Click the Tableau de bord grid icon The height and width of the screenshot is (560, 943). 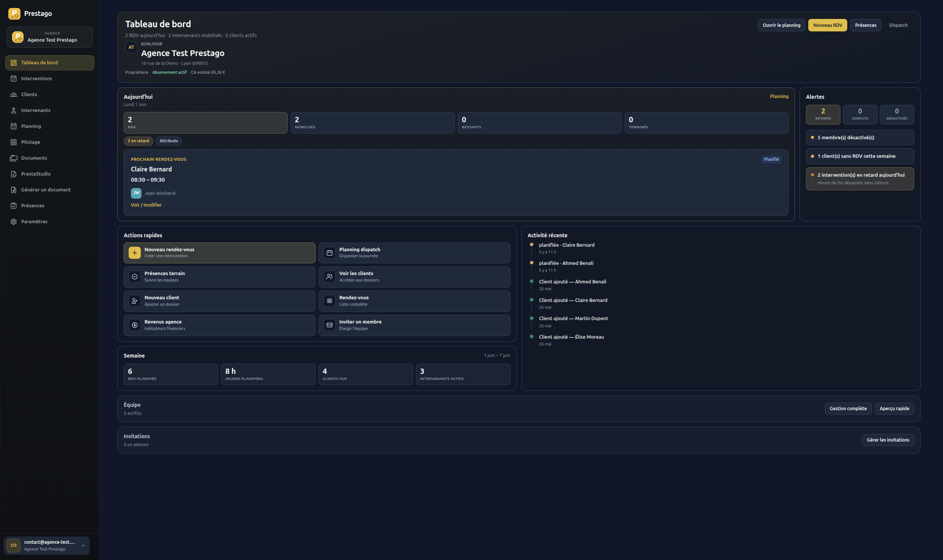click(x=14, y=63)
